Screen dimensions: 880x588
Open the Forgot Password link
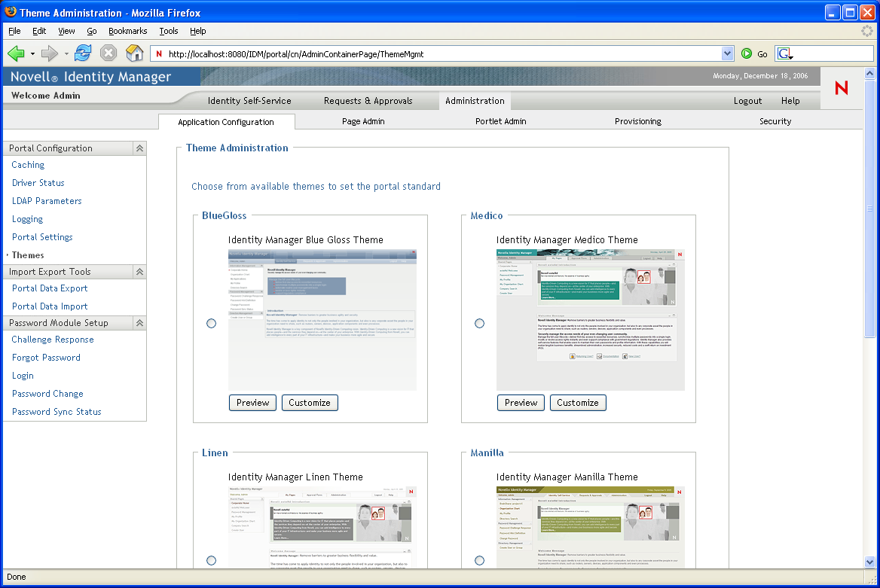[46, 358]
